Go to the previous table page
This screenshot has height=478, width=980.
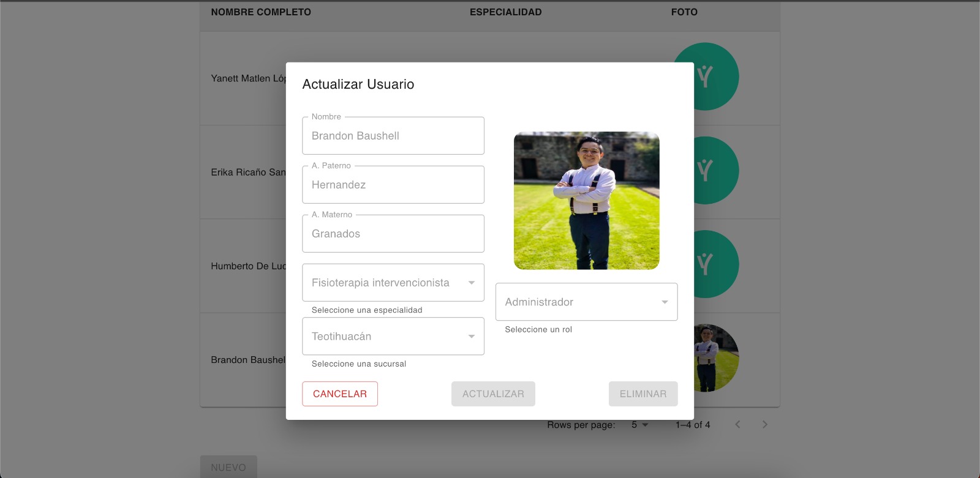coord(737,424)
